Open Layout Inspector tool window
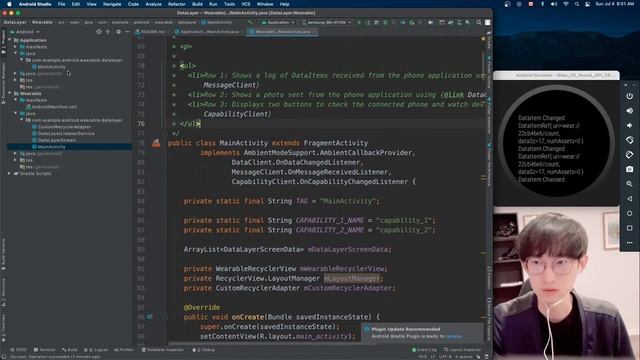 pos(463,350)
